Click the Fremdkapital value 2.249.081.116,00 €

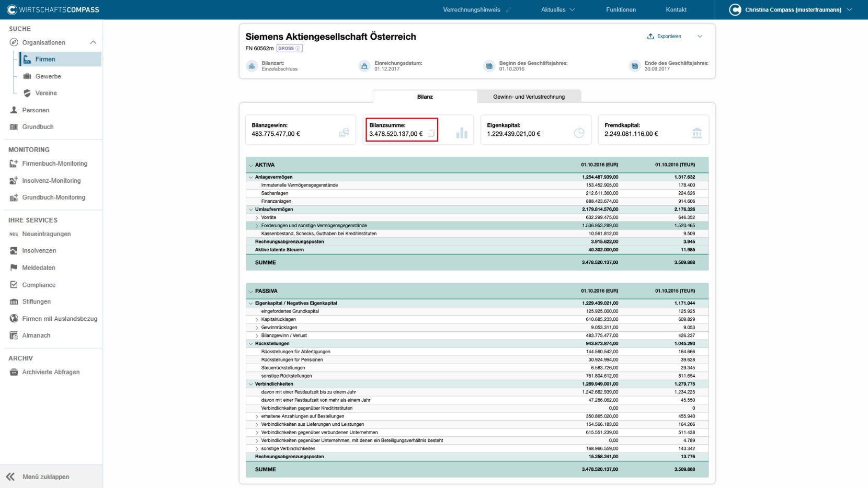(631, 134)
